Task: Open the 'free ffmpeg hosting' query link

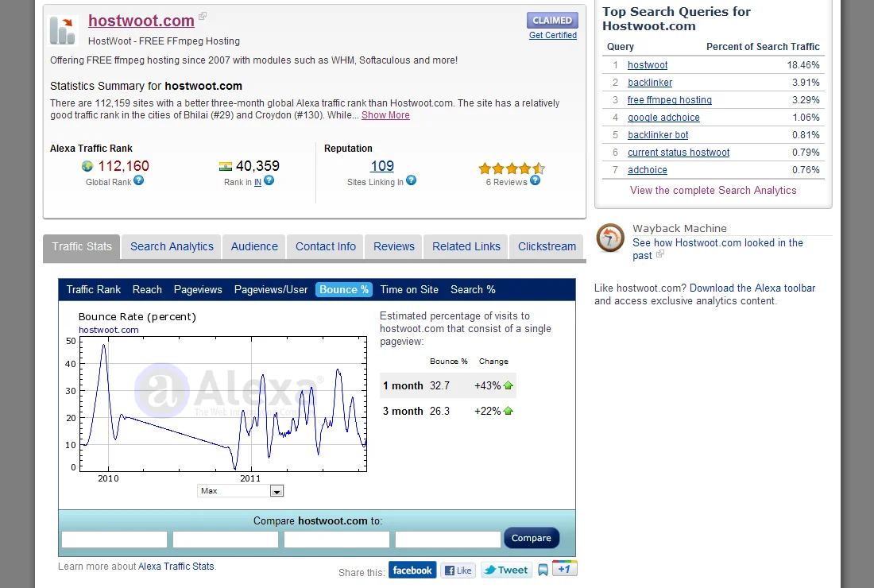Action: tap(670, 100)
